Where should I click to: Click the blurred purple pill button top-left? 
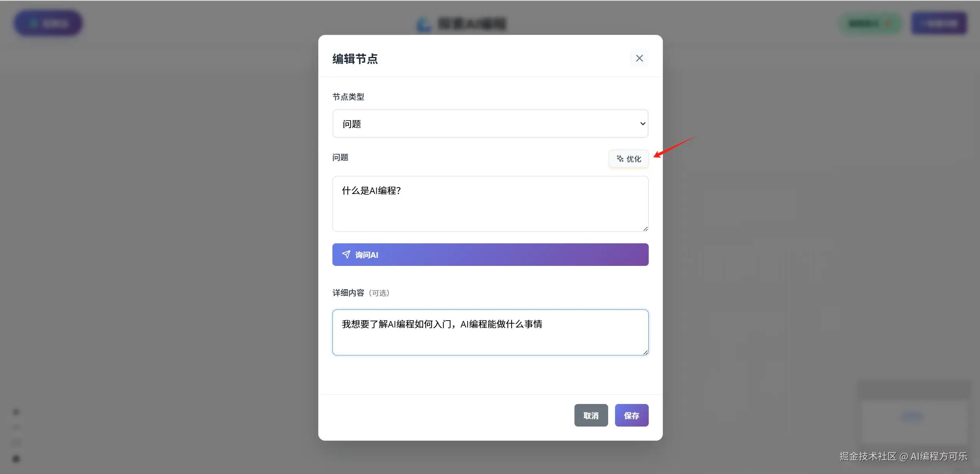coord(48,23)
